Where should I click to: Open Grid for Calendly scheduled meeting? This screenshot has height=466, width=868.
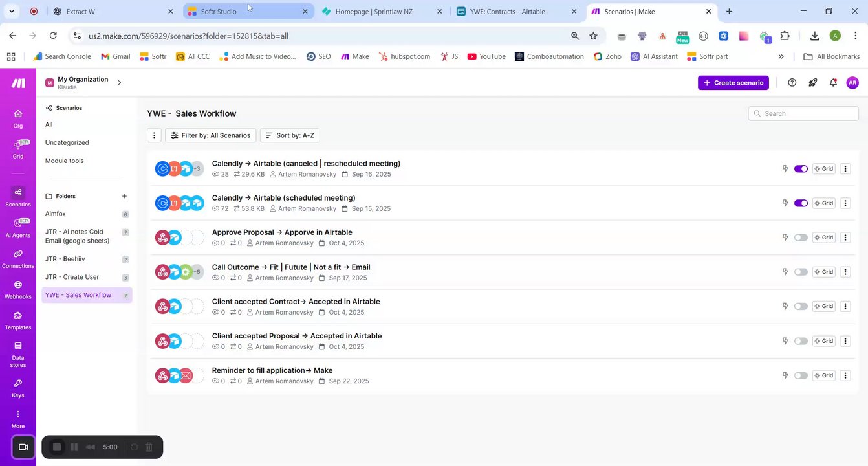click(x=823, y=203)
